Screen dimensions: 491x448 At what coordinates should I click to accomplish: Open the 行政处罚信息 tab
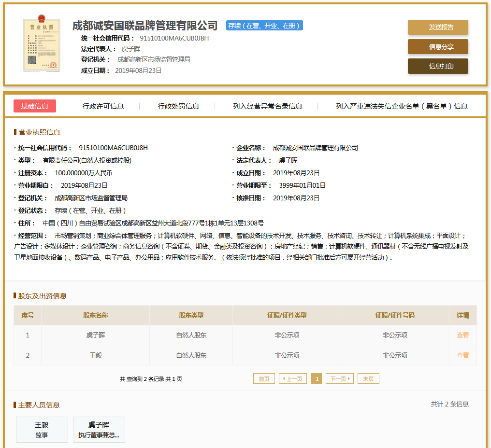click(178, 106)
